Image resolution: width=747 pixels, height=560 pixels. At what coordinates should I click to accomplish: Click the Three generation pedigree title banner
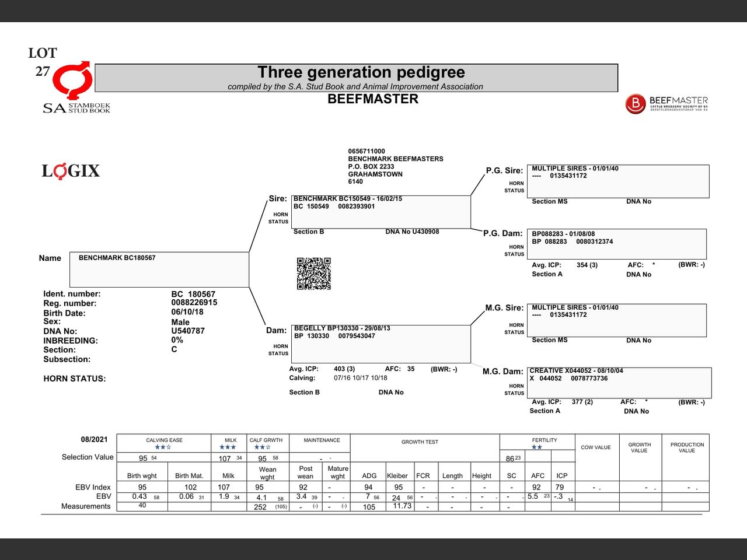(356, 78)
